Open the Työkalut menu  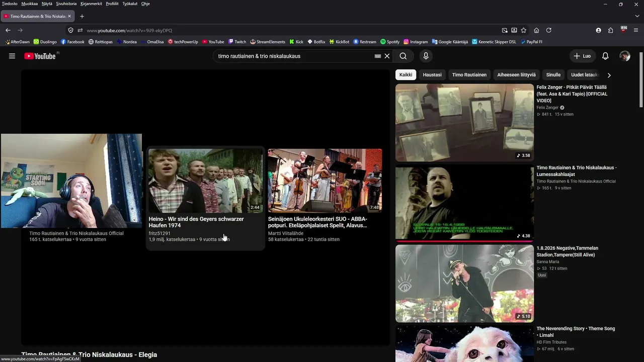coord(130,4)
